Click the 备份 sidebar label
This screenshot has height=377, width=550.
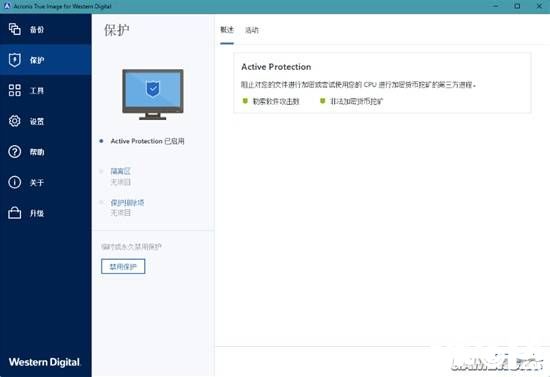(37, 30)
